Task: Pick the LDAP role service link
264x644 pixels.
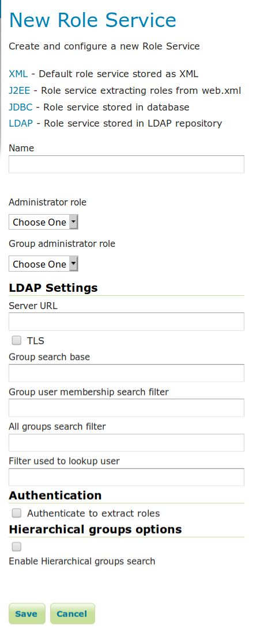Action: tap(21, 123)
